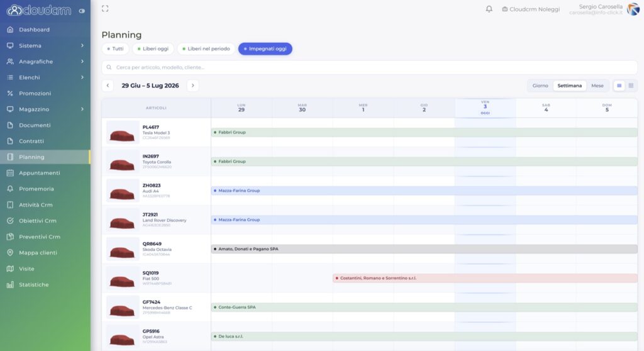Image resolution: width=644 pixels, height=351 pixels.
Task: Open Costantini, Romano e Sorrentino booking
Action: (x=485, y=278)
